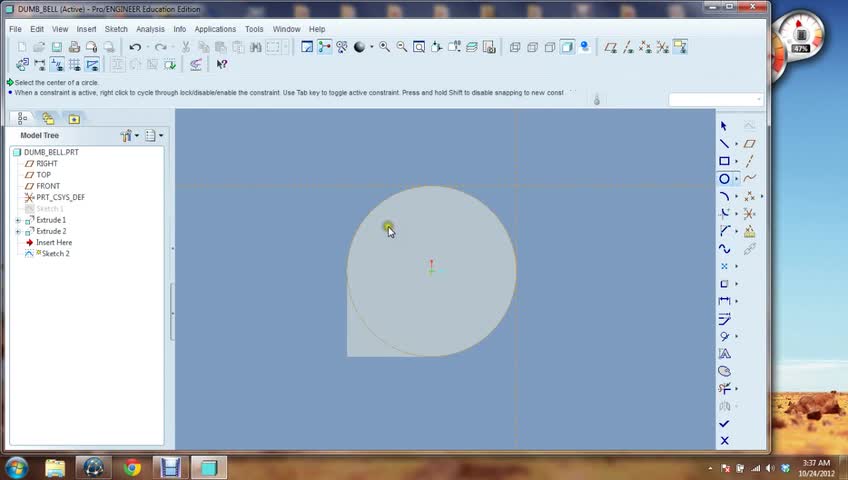Quit sketch with the X button
Image resolution: width=848 pixels, height=480 pixels.
(724, 441)
